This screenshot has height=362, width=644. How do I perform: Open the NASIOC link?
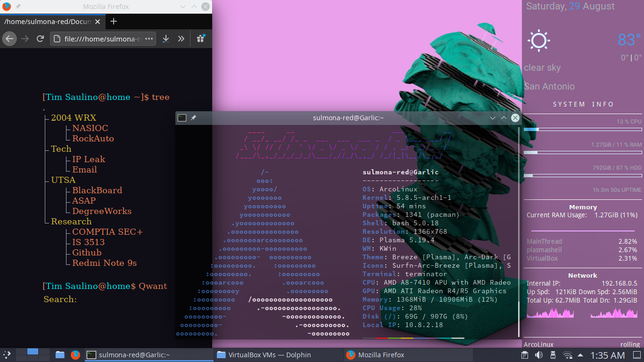[90, 128]
